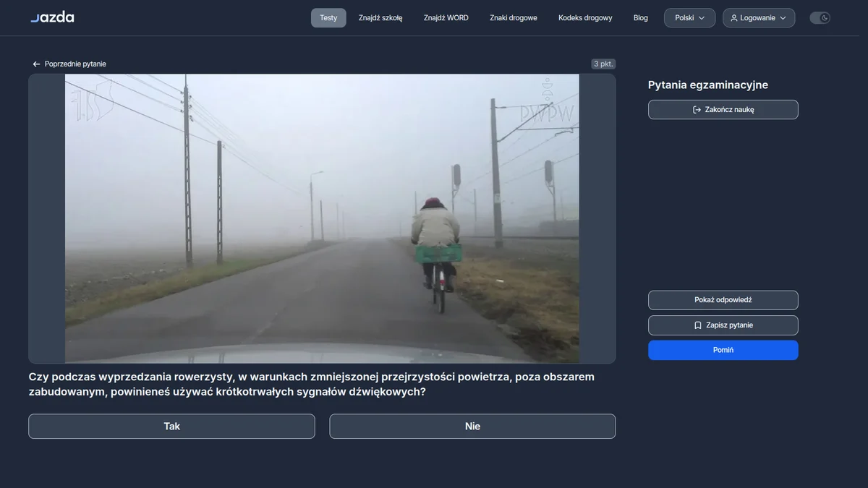Answer Nie to the question
This screenshot has width=868, height=488.
(x=472, y=427)
